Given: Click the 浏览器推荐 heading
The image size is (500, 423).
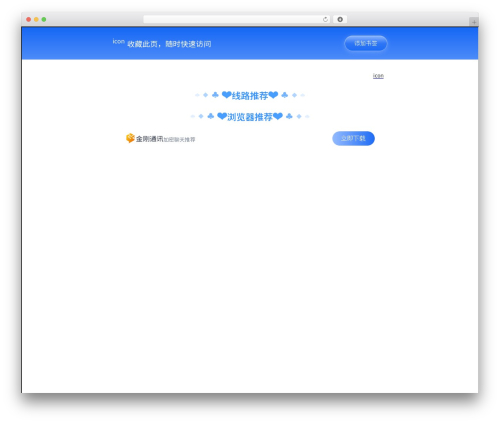Looking at the screenshot, I should point(250,117).
